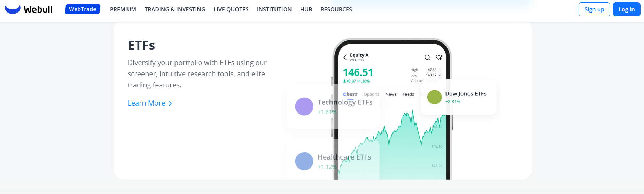The height and width of the screenshot is (194, 644).
Task: Switch to the News tab
Action: coord(391,94)
